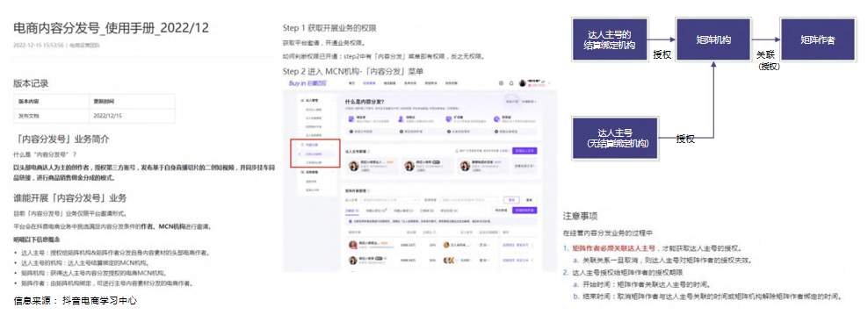The image size is (868, 329).
Task: Select the highlighted purple top navigation tab
Action: (369, 83)
